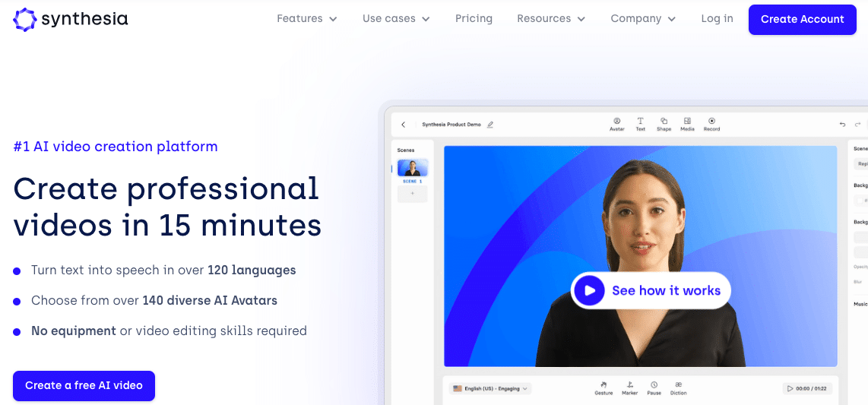Expand the Use cases menu
The image size is (868, 405).
[396, 19]
